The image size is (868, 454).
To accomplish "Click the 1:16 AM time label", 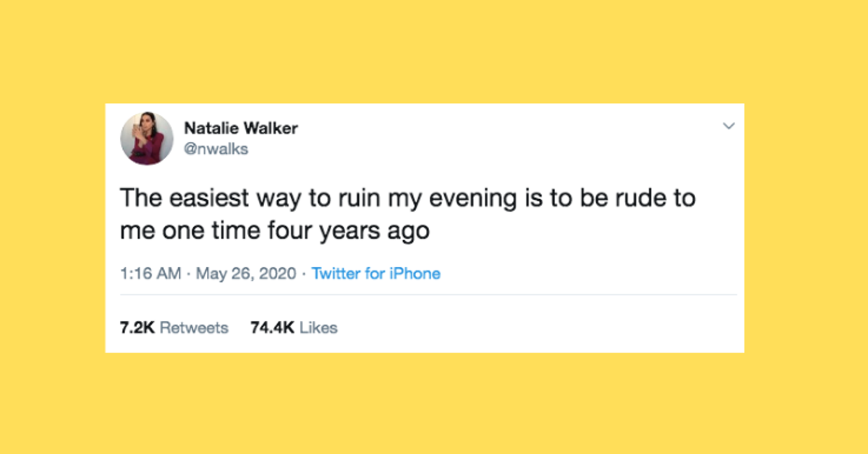I will (x=150, y=273).
